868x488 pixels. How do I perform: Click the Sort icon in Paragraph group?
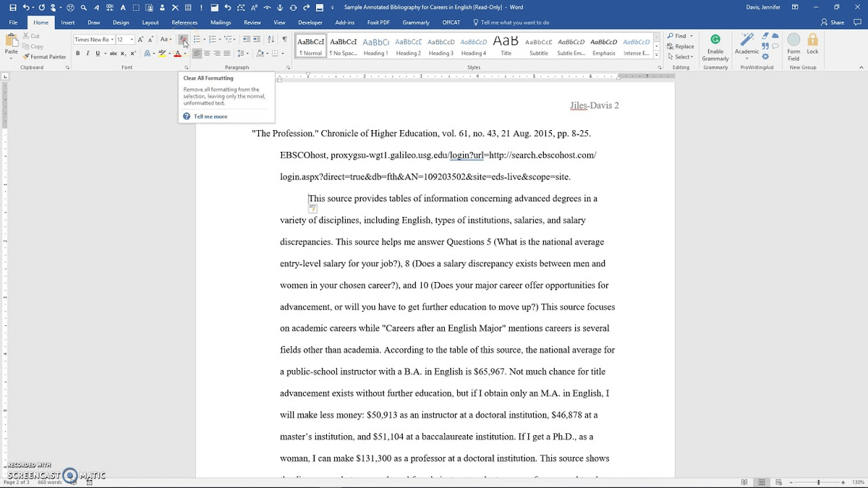pyautogui.click(x=271, y=39)
